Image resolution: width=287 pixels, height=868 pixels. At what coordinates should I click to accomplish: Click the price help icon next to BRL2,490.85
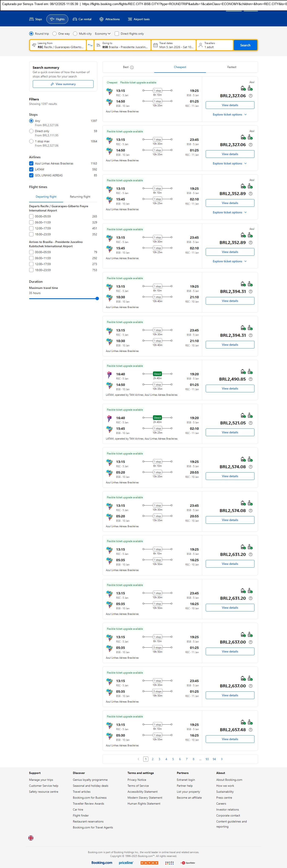[x=250, y=379]
